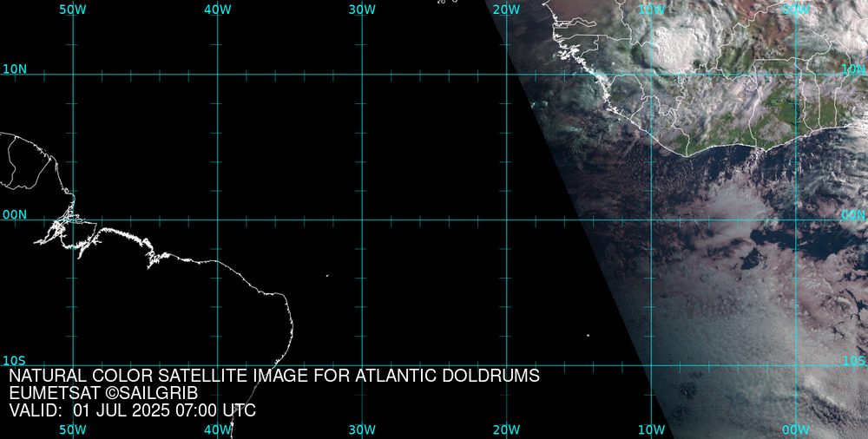Click the VALID 01 JUL 2025 timestamp

coord(133,410)
